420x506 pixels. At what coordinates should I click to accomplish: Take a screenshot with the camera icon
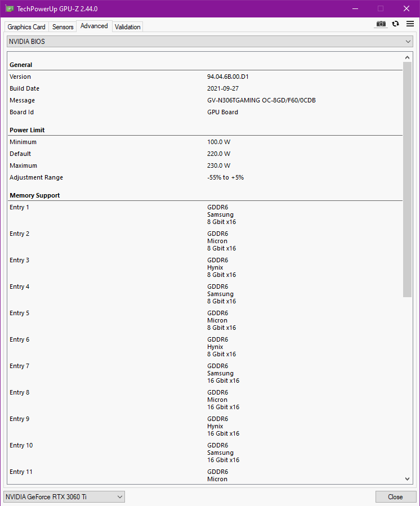(381, 24)
